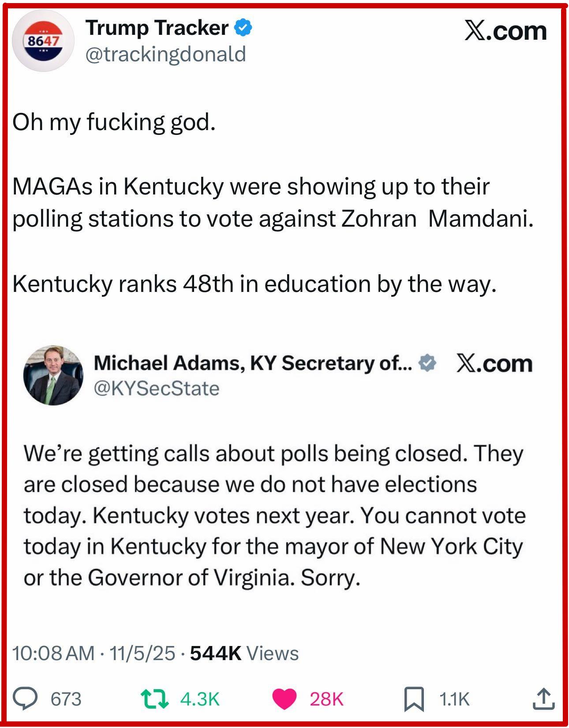Bookmark this post using the bookmark icon
The height and width of the screenshot is (728, 569).
pyautogui.click(x=414, y=699)
